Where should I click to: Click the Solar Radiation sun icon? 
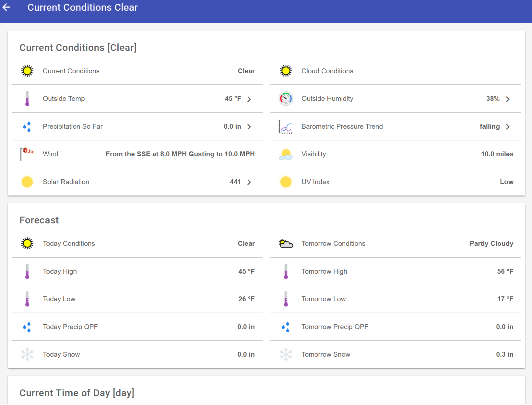click(x=27, y=182)
